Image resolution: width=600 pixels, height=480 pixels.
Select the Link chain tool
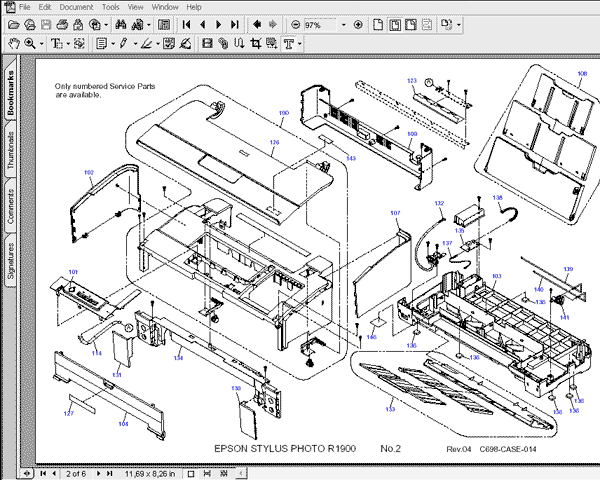tap(223, 44)
